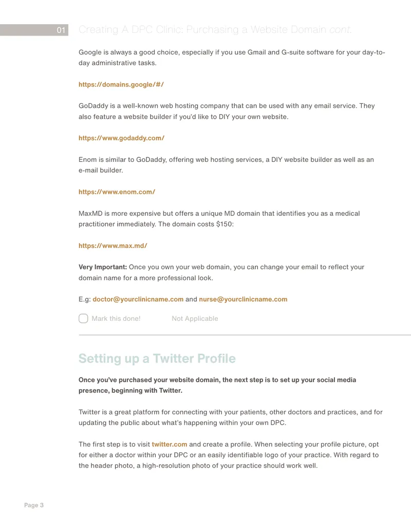The width and height of the screenshot is (411, 532).
Task: Click the paragraph describing GoDaddy web hosting
Action: (x=227, y=112)
